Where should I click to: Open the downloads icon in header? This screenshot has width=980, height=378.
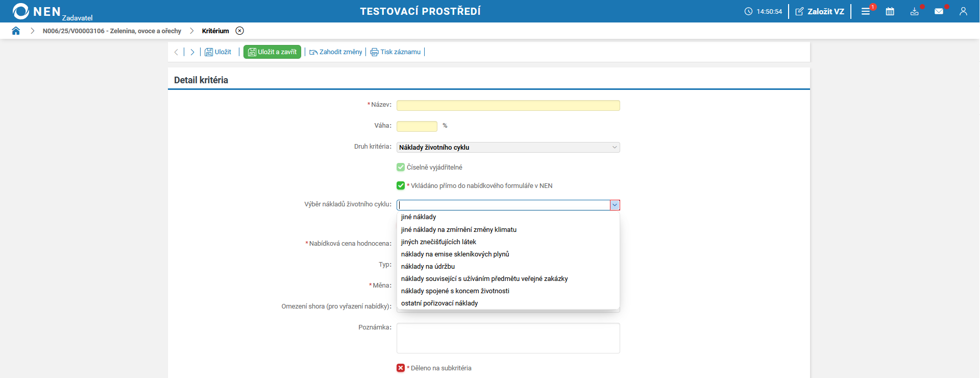click(914, 11)
